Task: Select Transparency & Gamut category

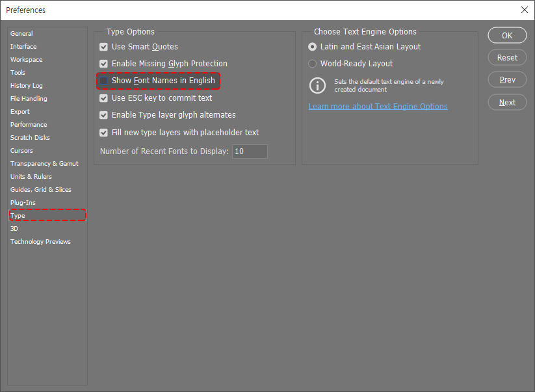Action: click(44, 163)
